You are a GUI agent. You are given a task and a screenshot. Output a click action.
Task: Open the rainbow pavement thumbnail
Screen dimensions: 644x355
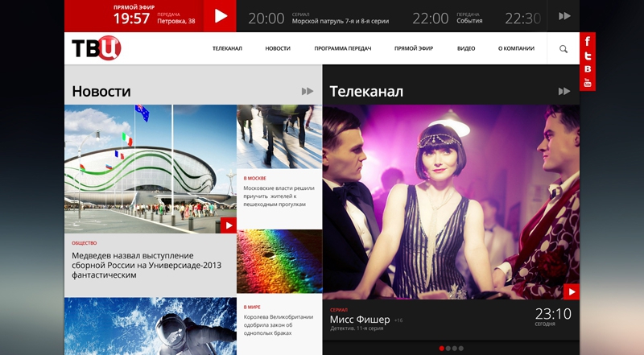click(279, 262)
